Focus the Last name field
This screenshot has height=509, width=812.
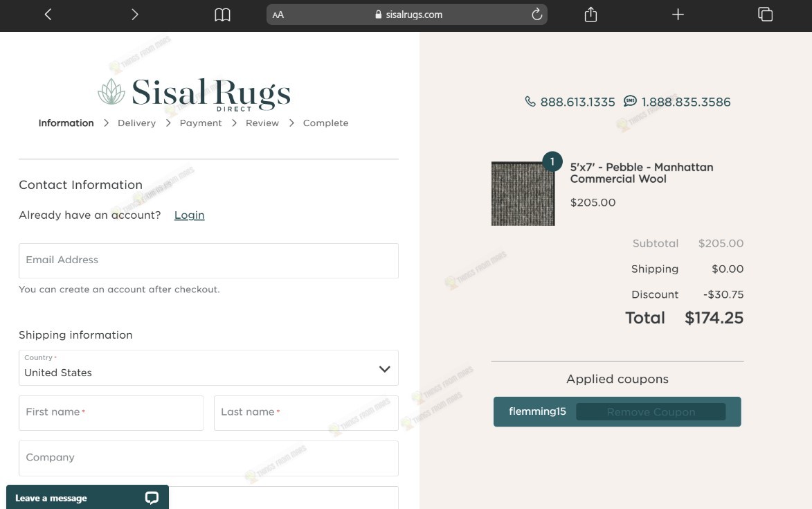click(306, 413)
